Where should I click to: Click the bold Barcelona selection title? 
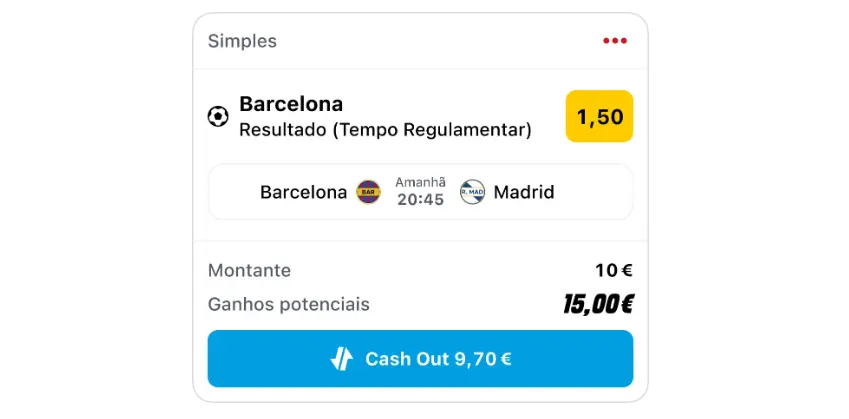291,104
